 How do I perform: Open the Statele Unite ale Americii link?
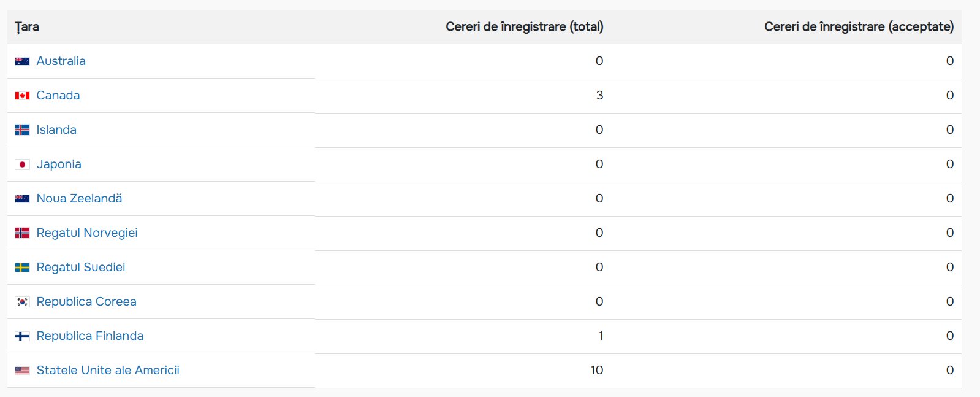point(108,370)
